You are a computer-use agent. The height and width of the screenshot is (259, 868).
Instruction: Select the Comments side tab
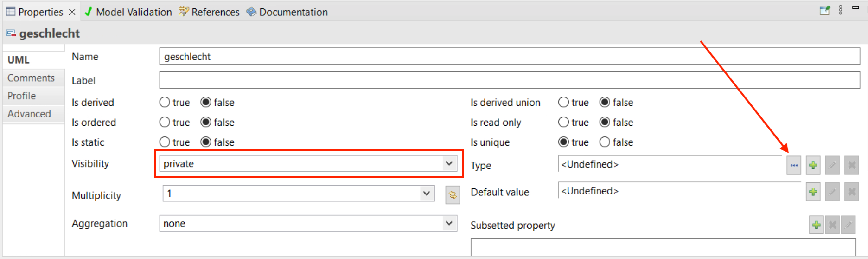point(33,78)
